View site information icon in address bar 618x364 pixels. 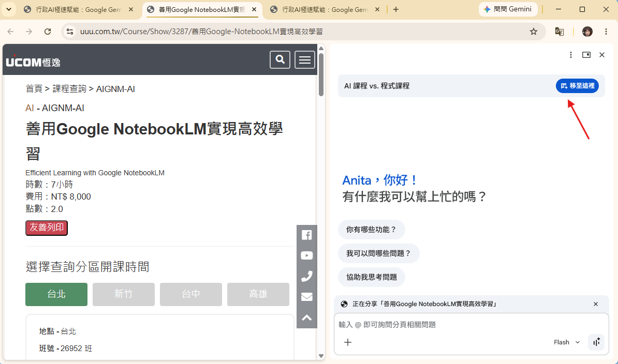click(x=70, y=32)
